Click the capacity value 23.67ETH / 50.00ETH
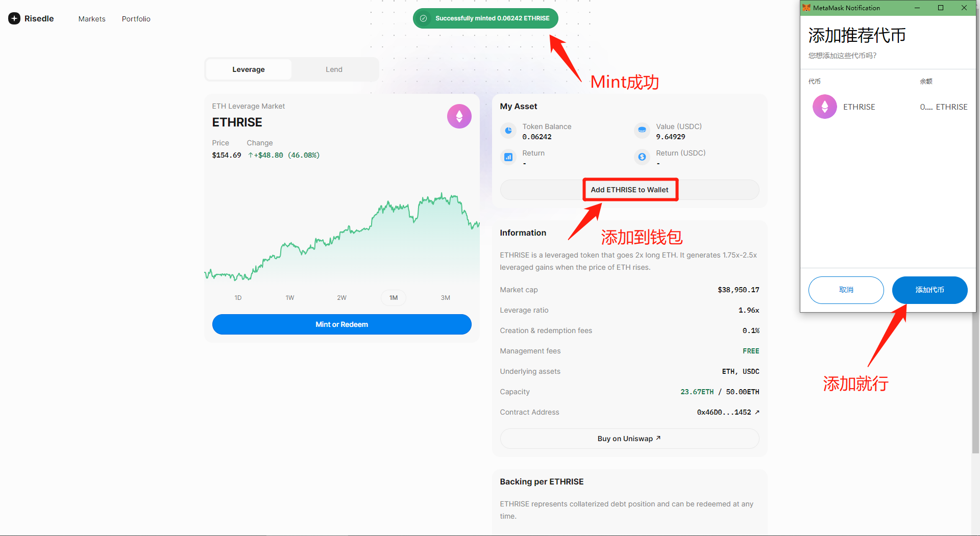Image resolution: width=980 pixels, height=536 pixels. [x=720, y=392]
